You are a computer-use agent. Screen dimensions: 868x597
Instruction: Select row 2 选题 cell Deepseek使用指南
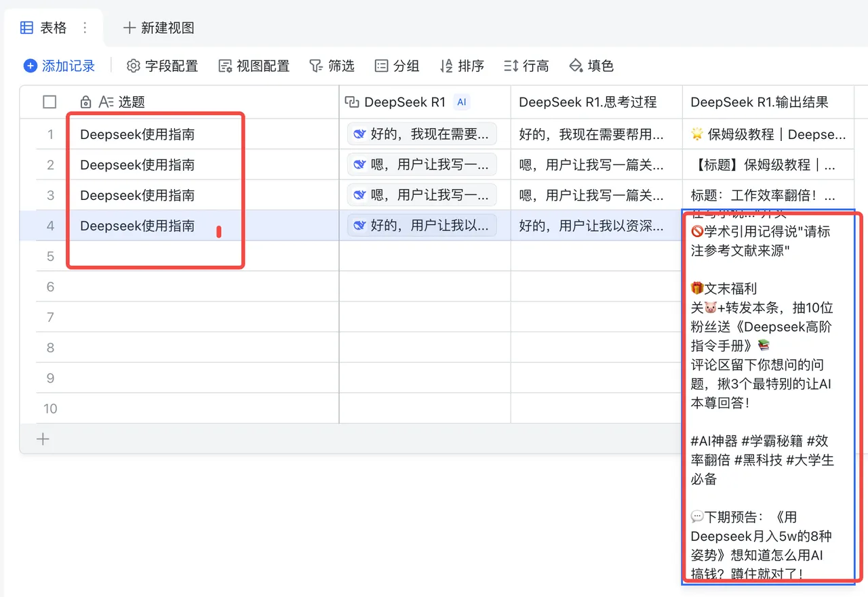[203, 165]
